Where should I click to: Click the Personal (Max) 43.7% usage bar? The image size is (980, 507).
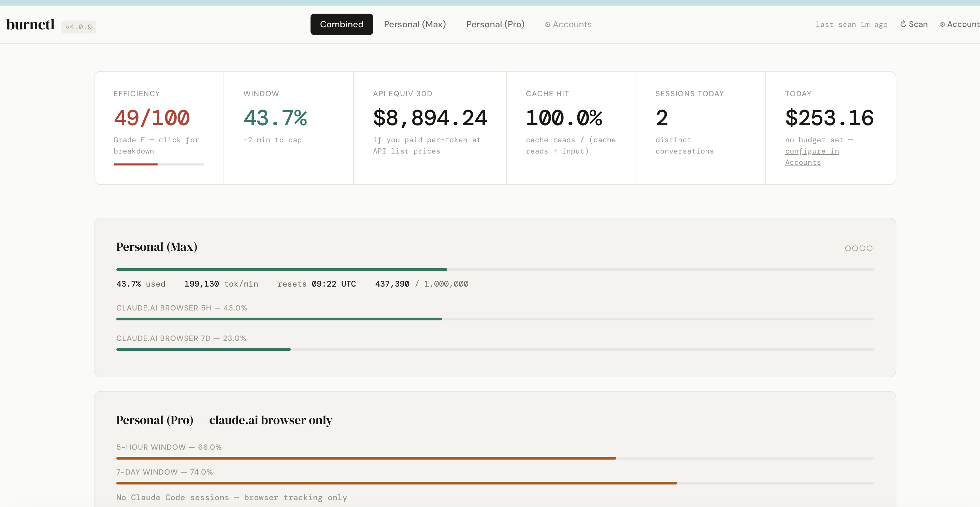[x=495, y=269]
